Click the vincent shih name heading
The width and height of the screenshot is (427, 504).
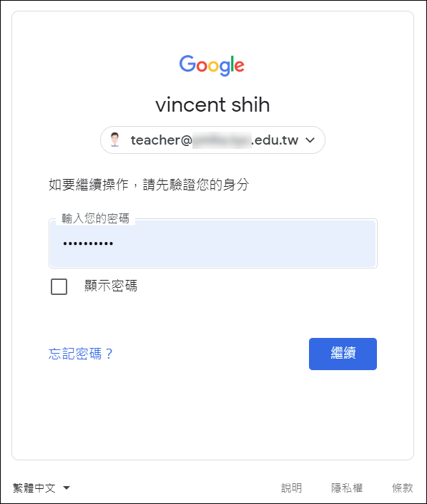[x=212, y=105]
